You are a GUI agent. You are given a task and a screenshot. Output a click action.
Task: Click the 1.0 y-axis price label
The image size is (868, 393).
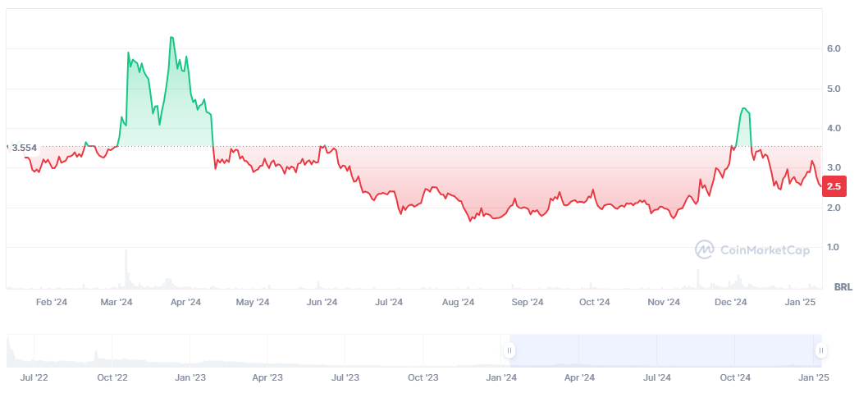pyautogui.click(x=834, y=247)
